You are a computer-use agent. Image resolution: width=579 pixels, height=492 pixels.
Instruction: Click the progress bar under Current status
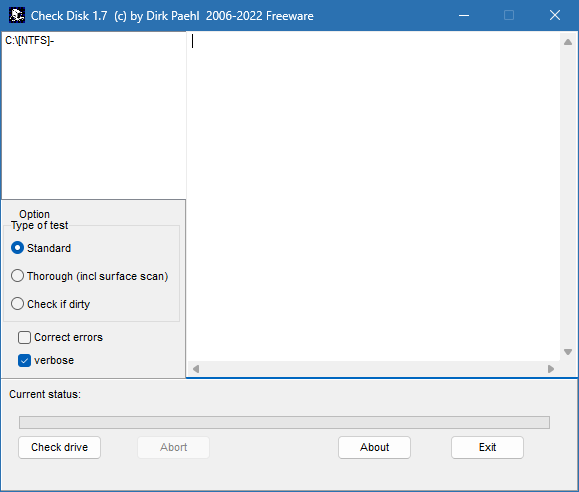point(284,423)
